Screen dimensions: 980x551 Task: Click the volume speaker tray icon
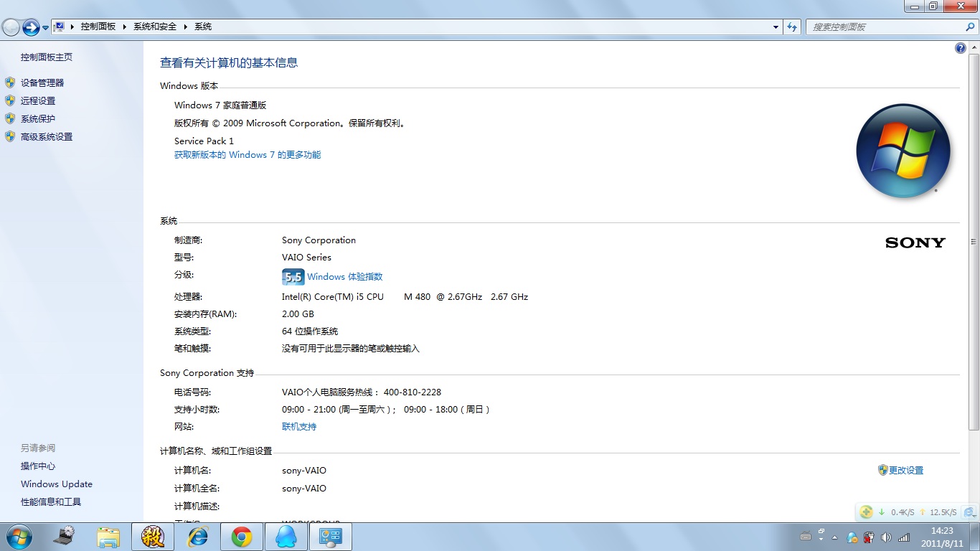click(887, 537)
